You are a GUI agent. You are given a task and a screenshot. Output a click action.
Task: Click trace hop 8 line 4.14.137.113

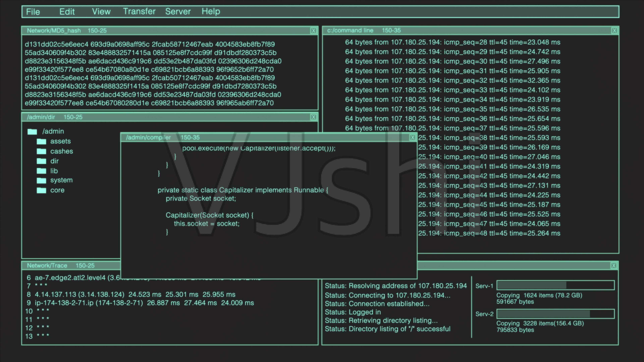point(131,295)
